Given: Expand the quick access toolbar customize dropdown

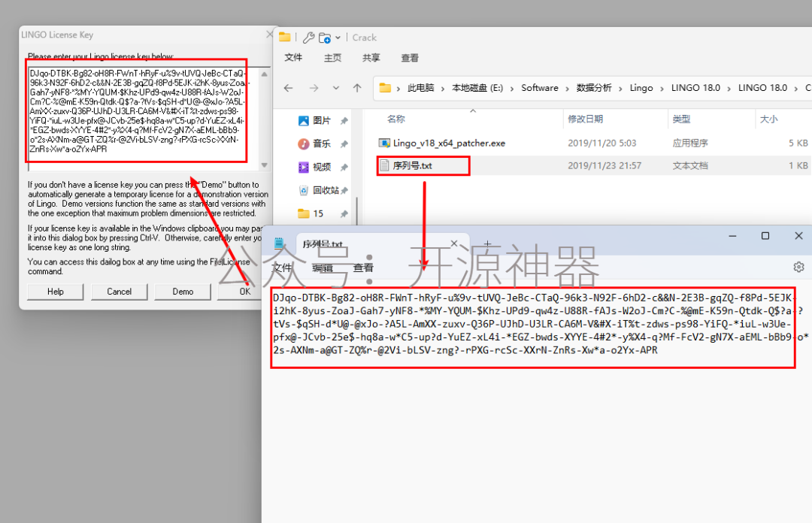Looking at the screenshot, I should click(338, 38).
